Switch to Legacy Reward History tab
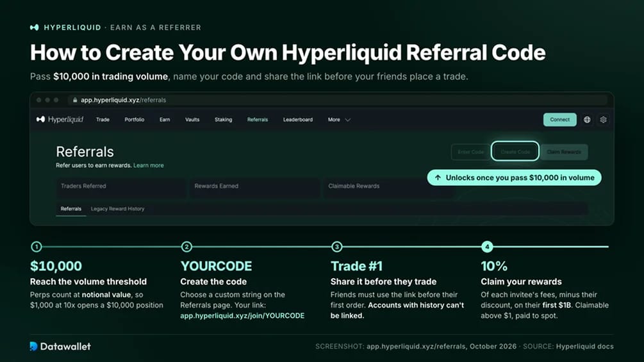This screenshot has width=644, height=362. pyautogui.click(x=117, y=209)
